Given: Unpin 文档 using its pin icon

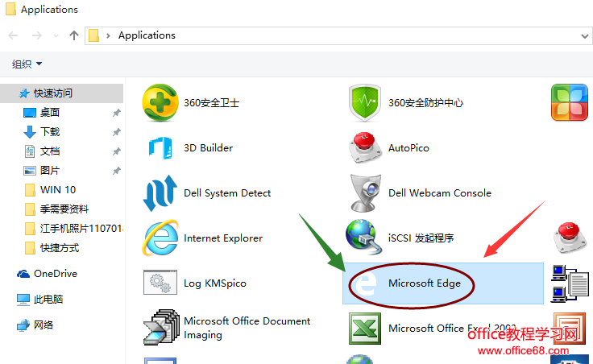Looking at the screenshot, I should click(x=117, y=151).
